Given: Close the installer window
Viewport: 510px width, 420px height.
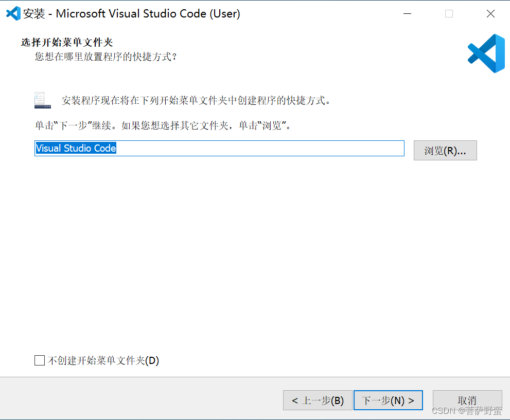Looking at the screenshot, I should pos(490,14).
